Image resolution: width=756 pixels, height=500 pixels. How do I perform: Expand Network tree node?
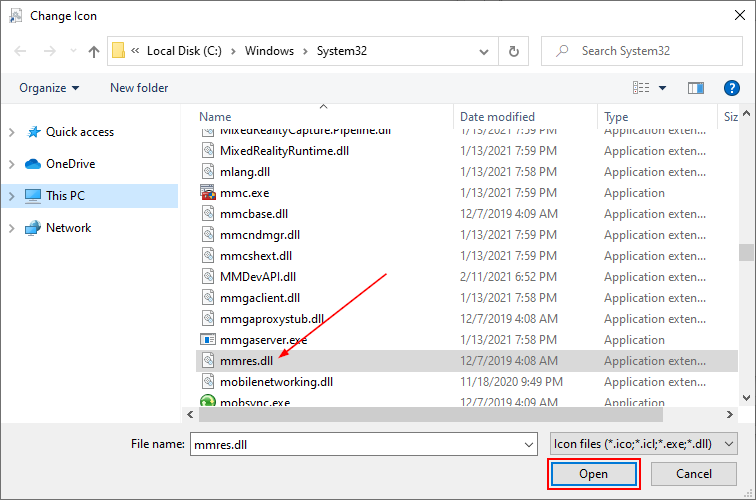[x=12, y=228]
